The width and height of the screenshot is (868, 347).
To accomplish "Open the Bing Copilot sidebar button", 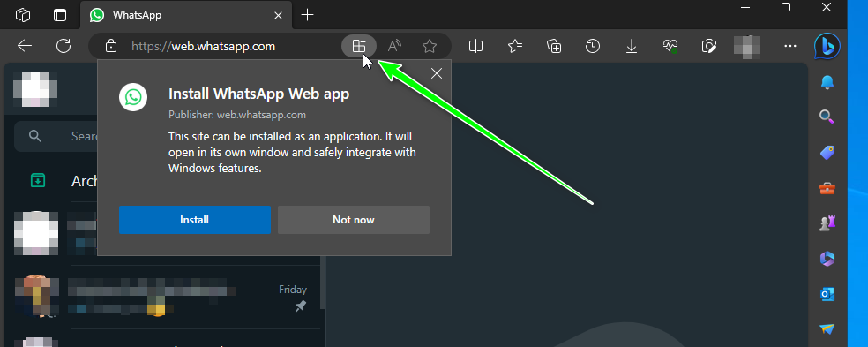I will point(827,47).
